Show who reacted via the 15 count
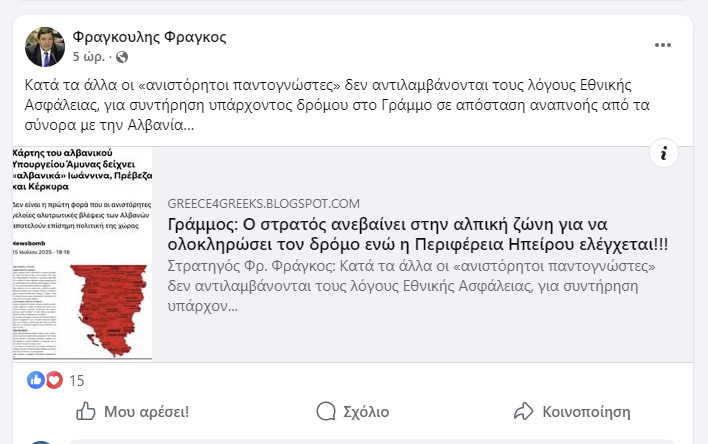Image resolution: width=708 pixels, height=444 pixels. point(77,380)
